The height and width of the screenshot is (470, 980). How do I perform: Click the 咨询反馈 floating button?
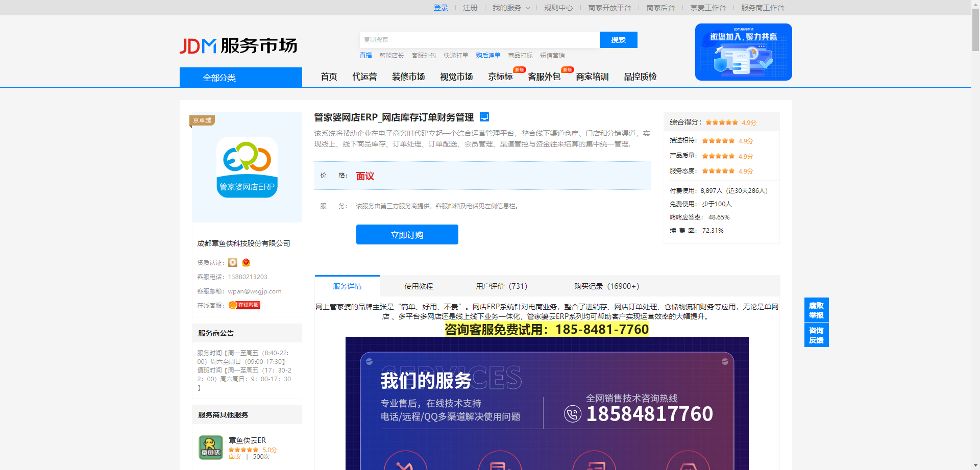coord(816,335)
